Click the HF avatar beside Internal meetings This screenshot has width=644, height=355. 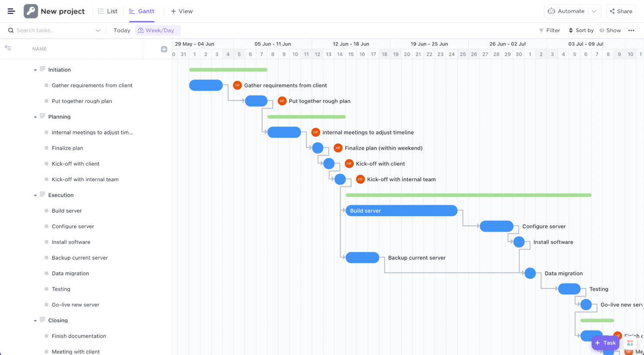315,132
